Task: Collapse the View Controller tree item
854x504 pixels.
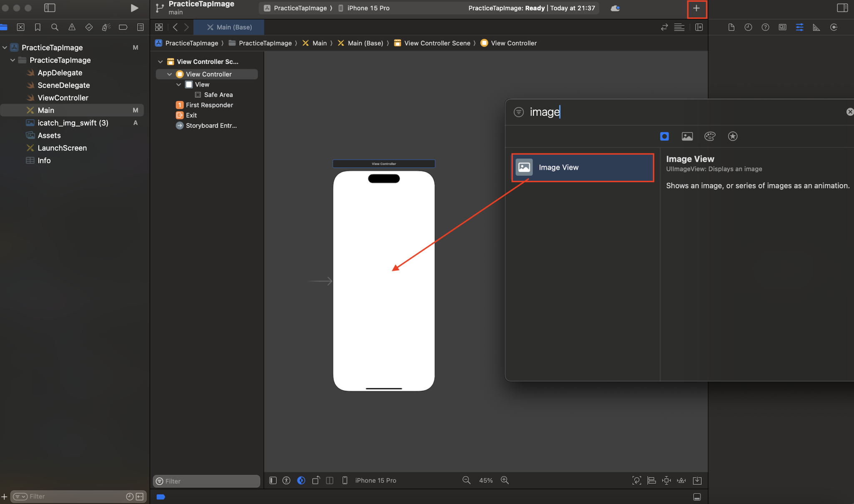Action: tap(169, 74)
